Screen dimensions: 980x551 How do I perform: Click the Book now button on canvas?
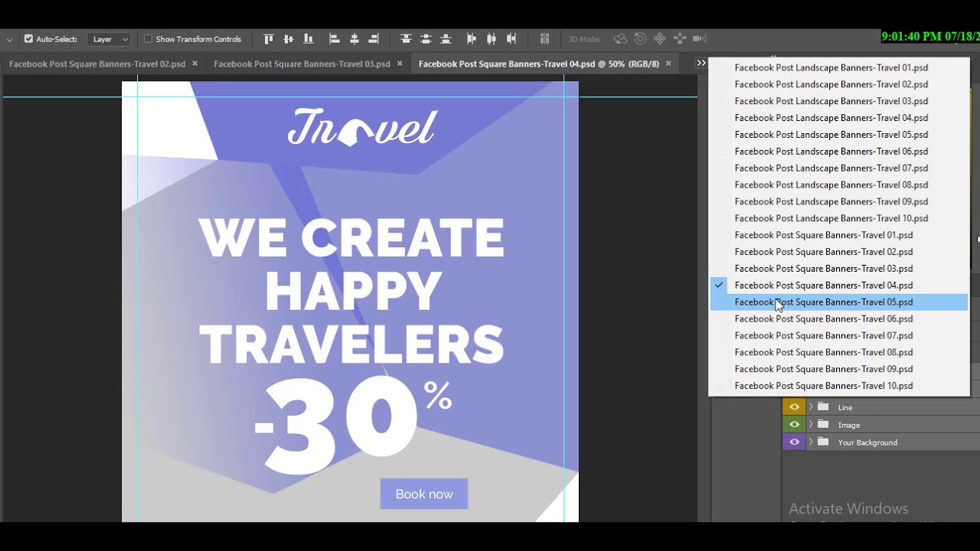(x=424, y=494)
